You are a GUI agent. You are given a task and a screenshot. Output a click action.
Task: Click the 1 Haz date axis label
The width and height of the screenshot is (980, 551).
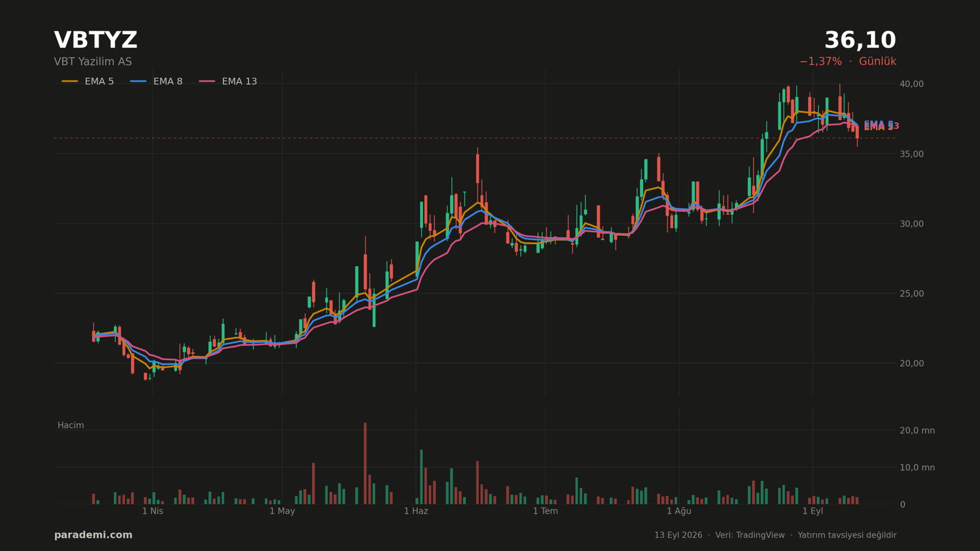[416, 511]
